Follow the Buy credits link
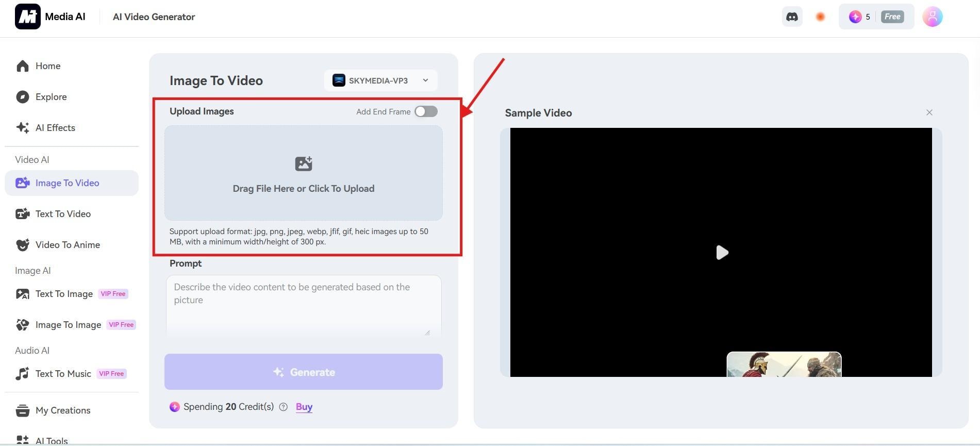The width and height of the screenshot is (980, 446). pos(304,407)
